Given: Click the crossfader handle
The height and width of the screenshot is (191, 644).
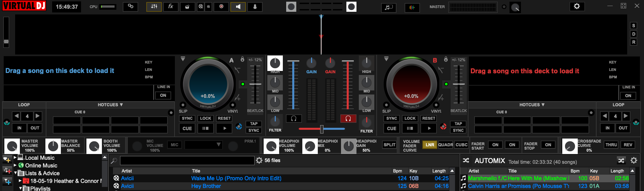Looking at the screenshot, I should (x=322, y=129).
